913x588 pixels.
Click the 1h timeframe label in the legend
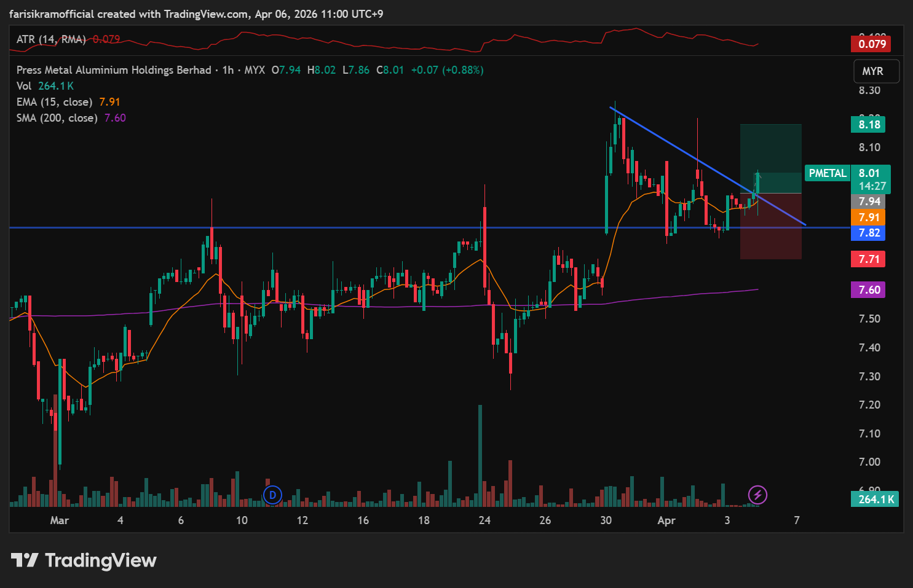(228, 70)
